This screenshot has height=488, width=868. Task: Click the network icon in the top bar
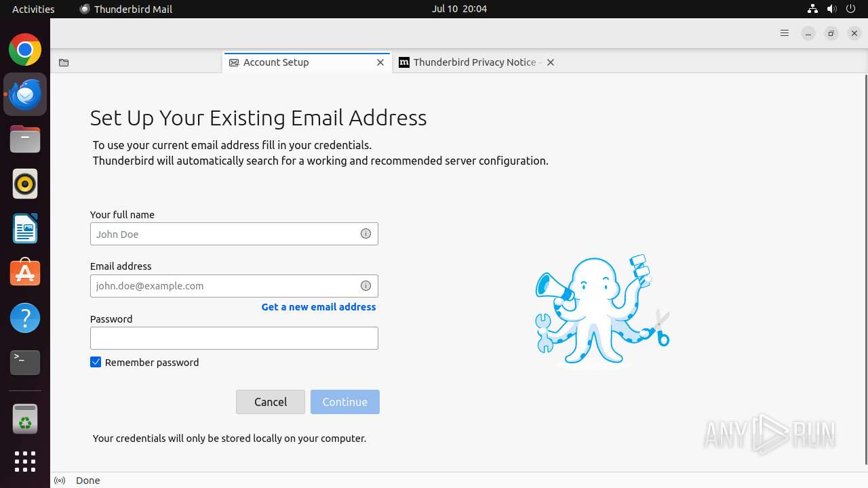click(812, 9)
